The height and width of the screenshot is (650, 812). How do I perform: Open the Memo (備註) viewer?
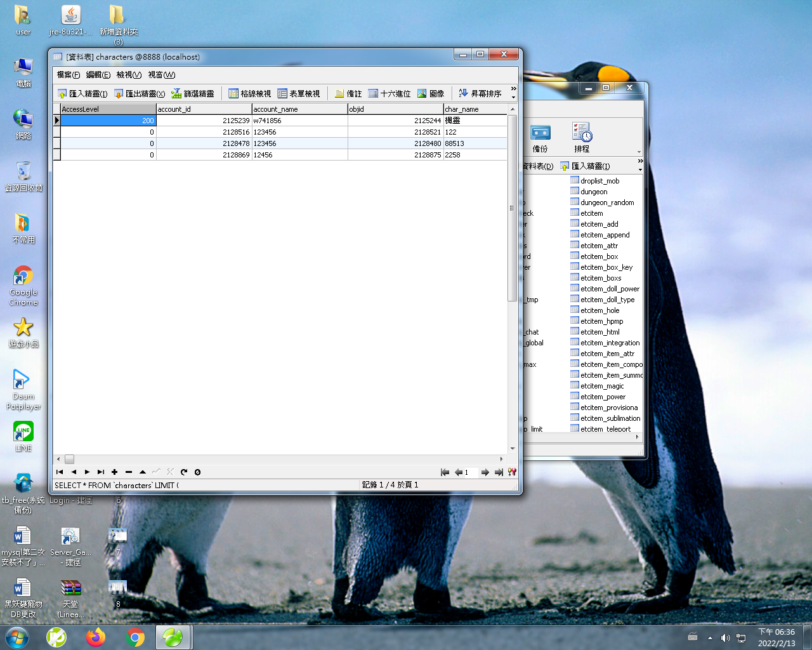[348, 93]
